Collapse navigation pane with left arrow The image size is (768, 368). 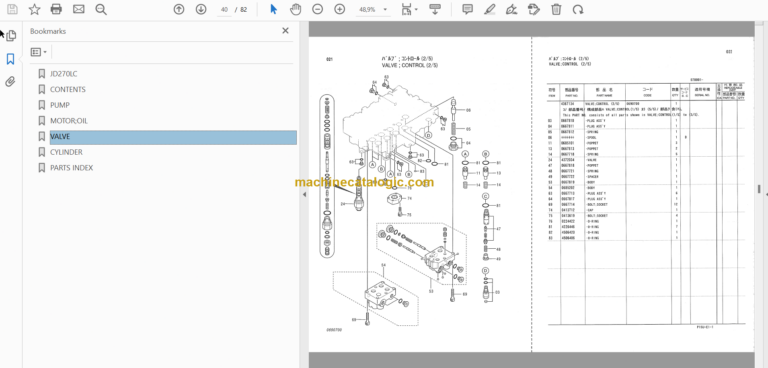point(304,195)
